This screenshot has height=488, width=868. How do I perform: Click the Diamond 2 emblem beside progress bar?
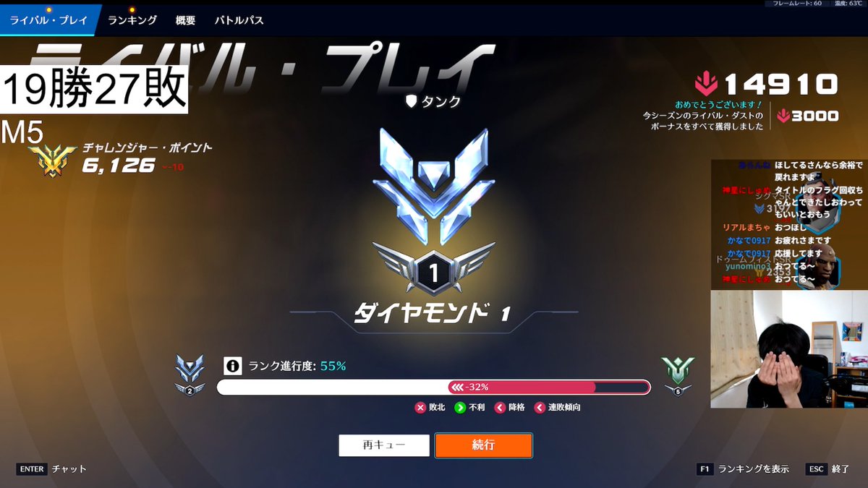[190, 374]
